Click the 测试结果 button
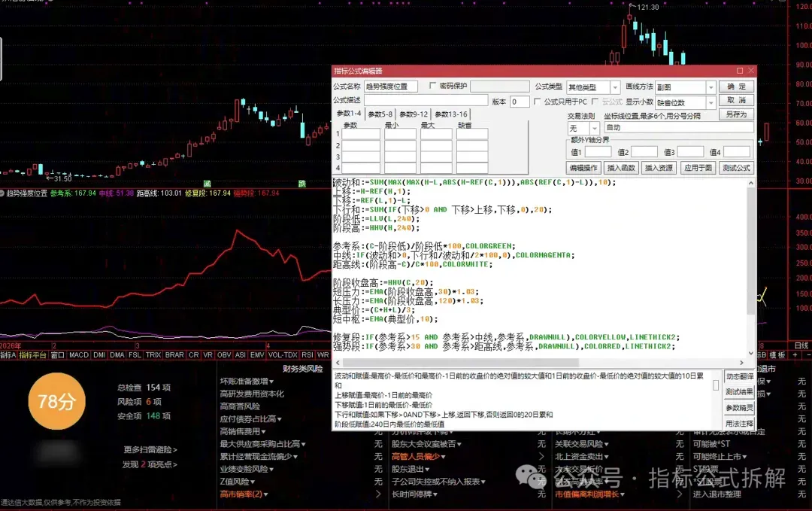The height and width of the screenshot is (511, 812). [x=740, y=392]
